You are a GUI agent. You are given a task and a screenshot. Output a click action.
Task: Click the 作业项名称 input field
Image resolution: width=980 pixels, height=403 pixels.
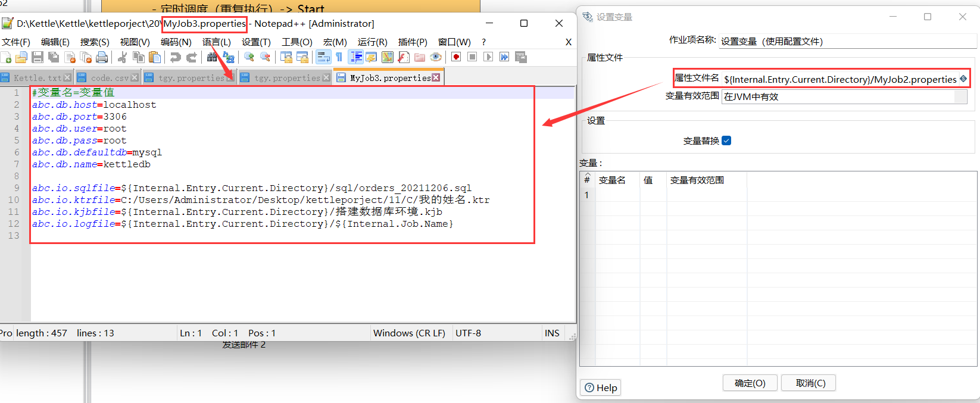(848, 42)
